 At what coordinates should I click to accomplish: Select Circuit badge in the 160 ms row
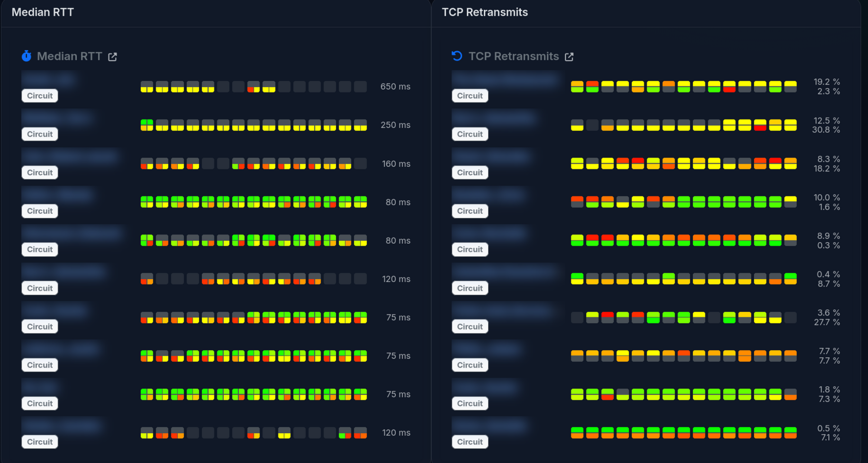[40, 172]
